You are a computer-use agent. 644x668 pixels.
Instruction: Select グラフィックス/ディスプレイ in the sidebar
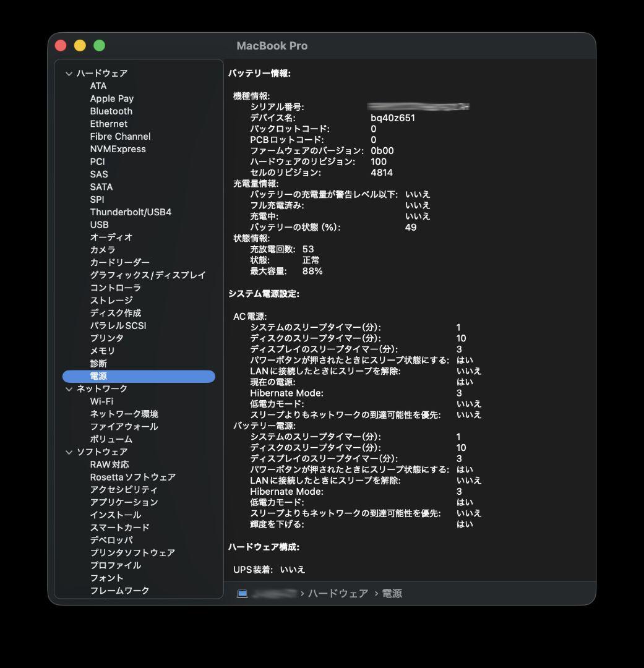142,275
